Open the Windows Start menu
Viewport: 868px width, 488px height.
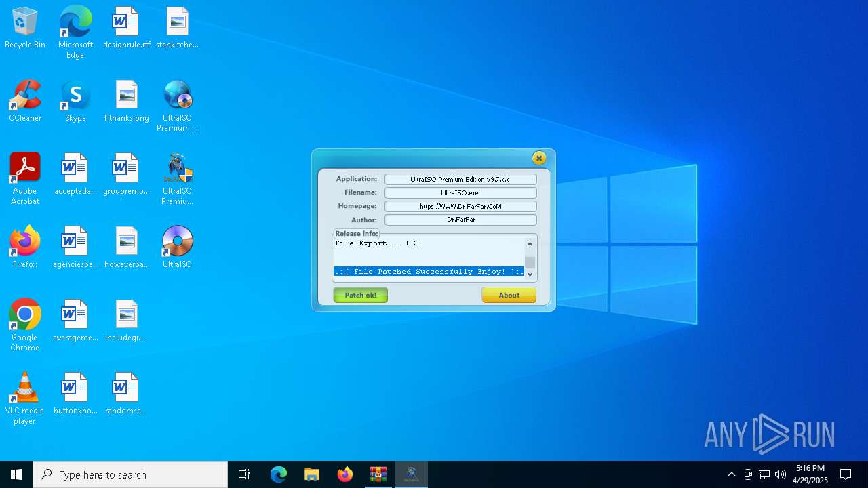coord(16,474)
